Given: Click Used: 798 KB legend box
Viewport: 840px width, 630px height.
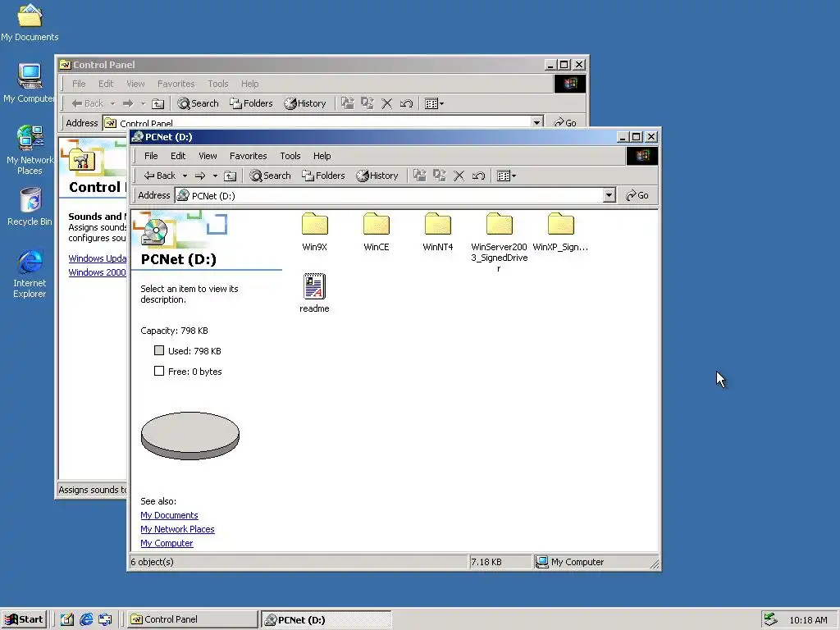Looking at the screenshot, I should pos(159,350).
